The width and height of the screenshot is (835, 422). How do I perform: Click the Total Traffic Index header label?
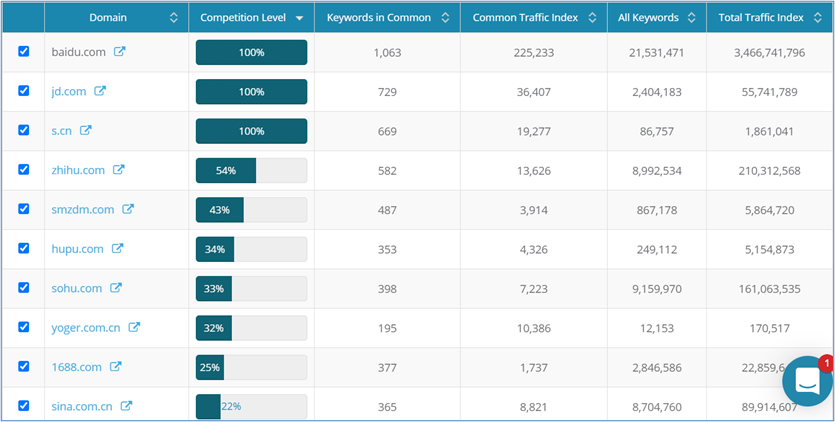[x=761, y=18]
